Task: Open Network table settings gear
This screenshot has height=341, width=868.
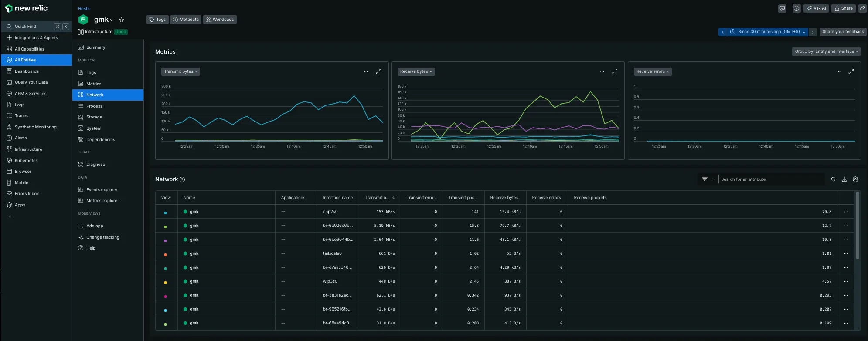Action: [x=855, y=179]
